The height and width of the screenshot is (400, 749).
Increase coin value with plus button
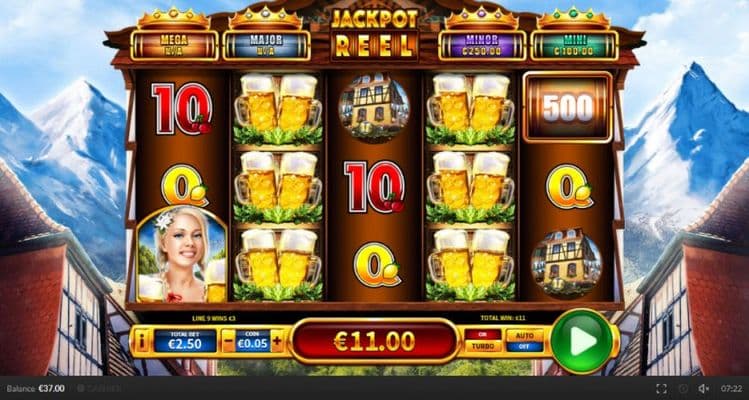(x=277, y=341)
